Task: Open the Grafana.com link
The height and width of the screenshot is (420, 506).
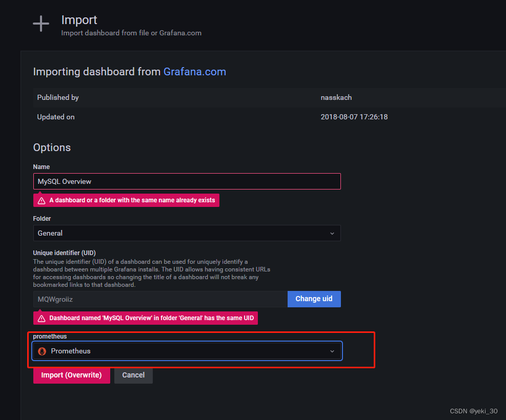Action: [x=195, y=72]
